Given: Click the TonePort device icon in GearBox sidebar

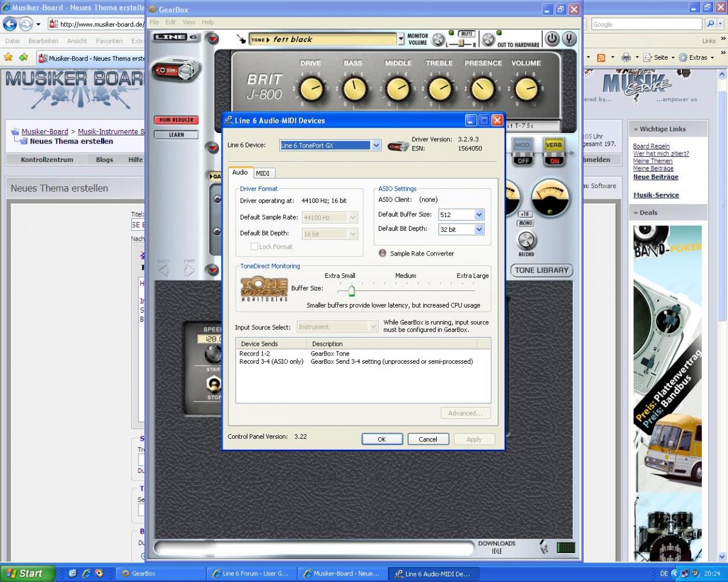Looking at the screenshot, I should point(176,70).
